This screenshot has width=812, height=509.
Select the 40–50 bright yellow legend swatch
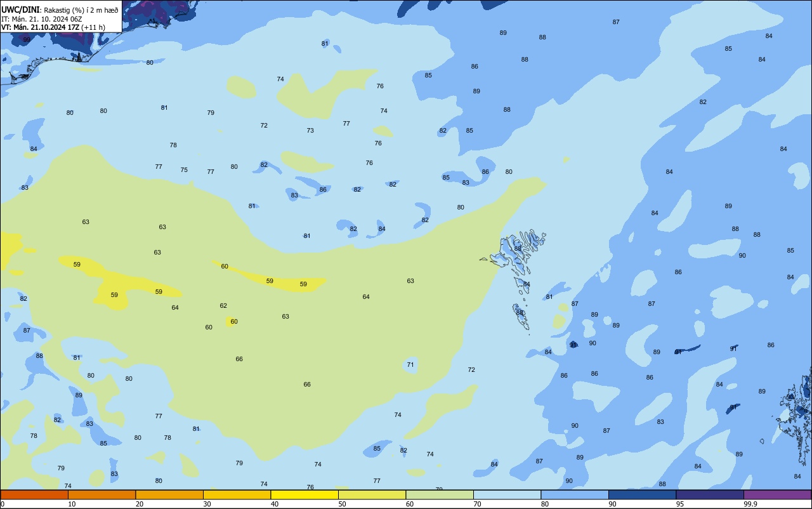[304, 494]
